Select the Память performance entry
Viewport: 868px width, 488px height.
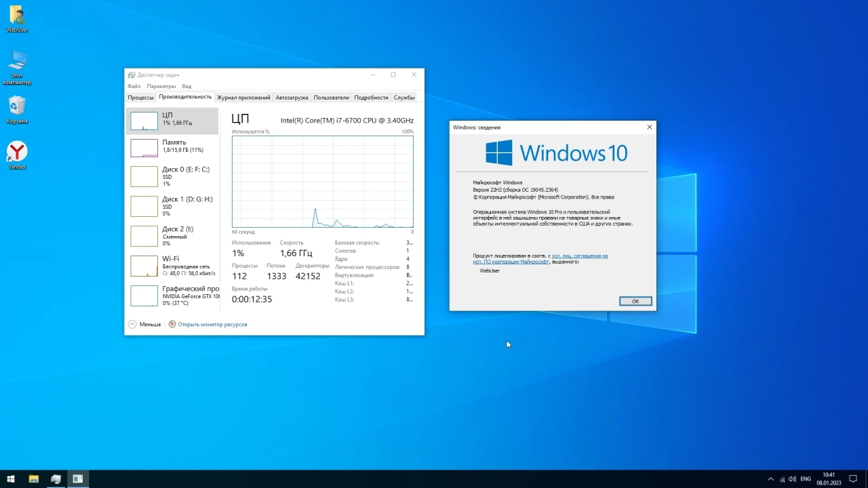pos(172,146)
